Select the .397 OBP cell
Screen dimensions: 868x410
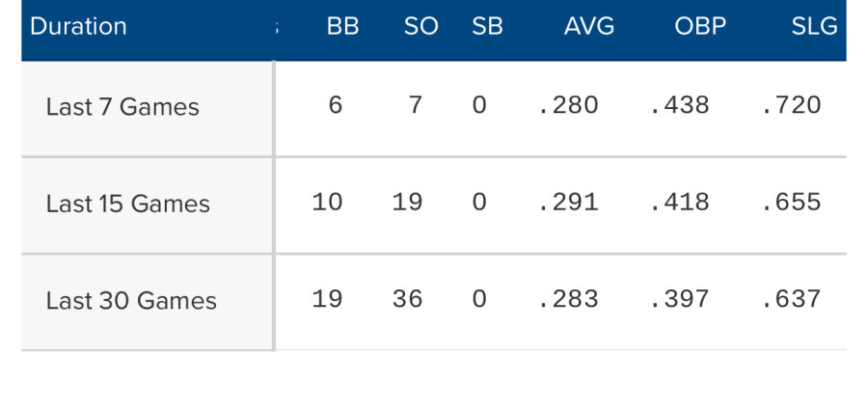click(x=679, y=299)
